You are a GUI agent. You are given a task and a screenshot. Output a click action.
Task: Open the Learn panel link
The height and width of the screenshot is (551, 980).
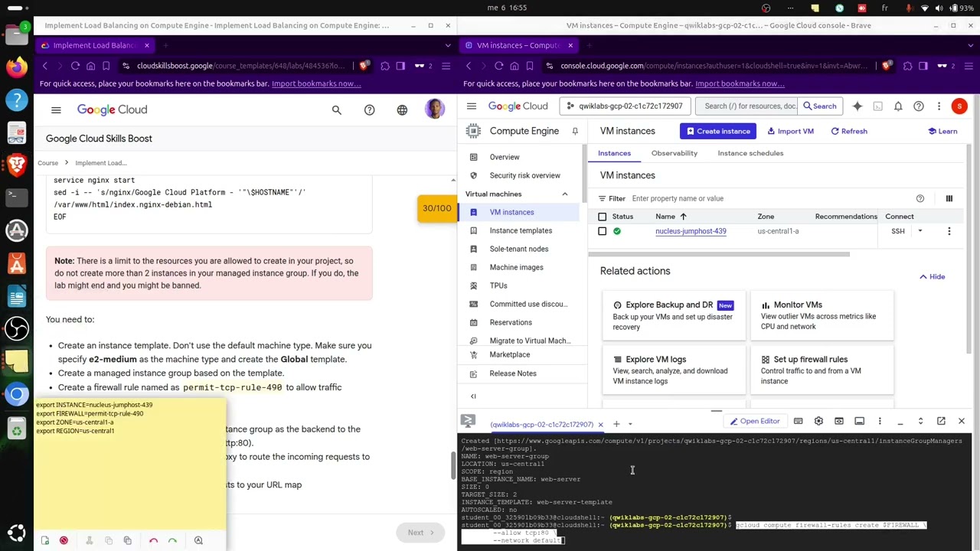point(942,131)
